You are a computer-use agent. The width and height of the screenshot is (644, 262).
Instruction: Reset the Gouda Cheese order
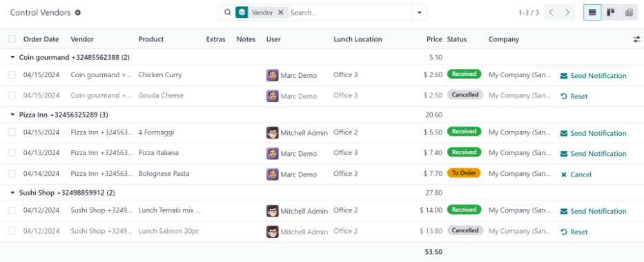tap(574, 97)
